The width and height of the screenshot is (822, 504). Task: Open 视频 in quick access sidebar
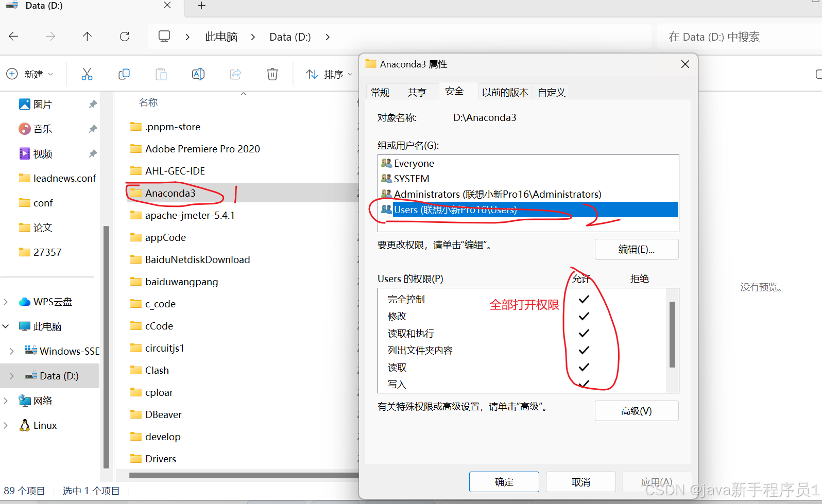[43, 154]
